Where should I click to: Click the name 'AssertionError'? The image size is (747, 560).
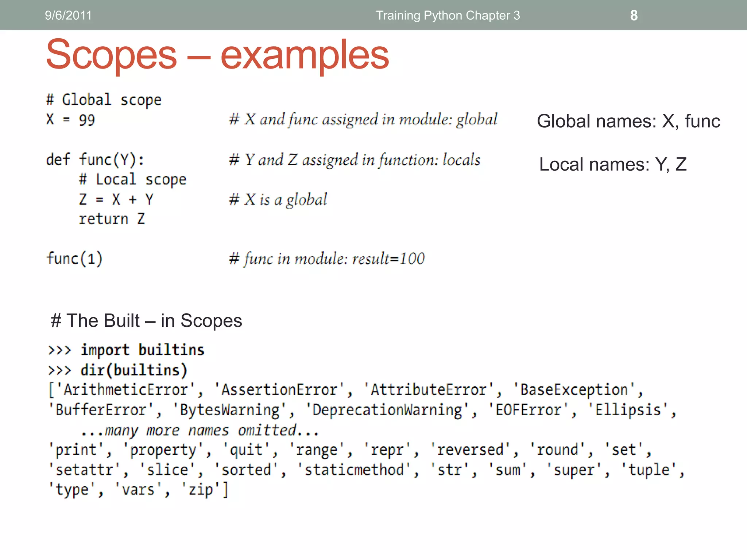279,390
